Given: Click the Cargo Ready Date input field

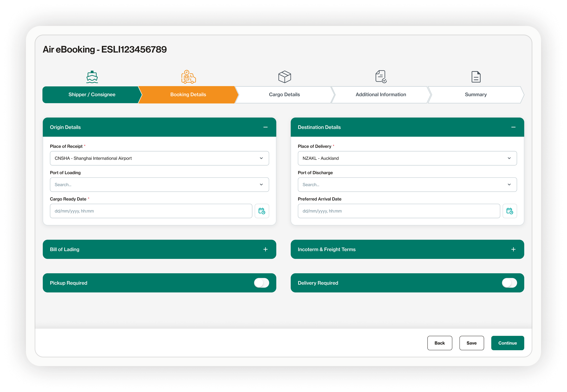Looking at the screenshot, I should pyautogui.click(x=151, y=211).
